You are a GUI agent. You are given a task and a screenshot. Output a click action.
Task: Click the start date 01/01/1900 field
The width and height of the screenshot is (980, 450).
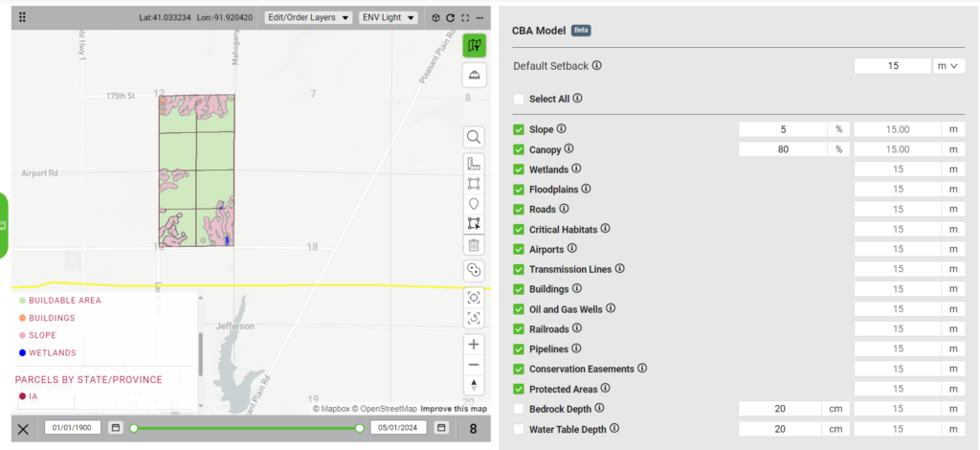tap(73, 428)
